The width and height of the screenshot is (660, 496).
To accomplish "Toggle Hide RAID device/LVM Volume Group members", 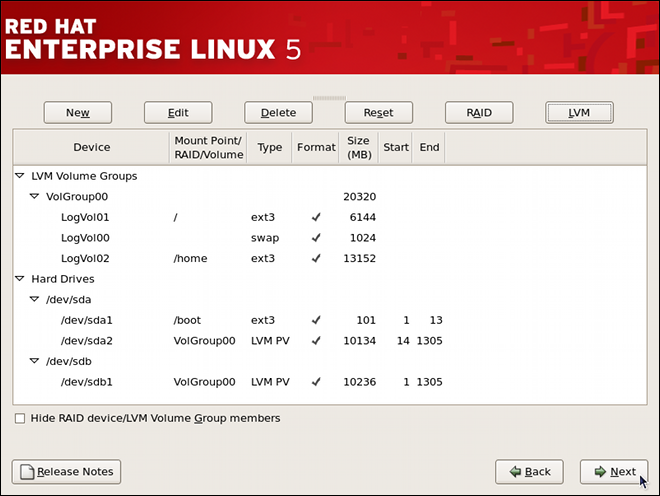I will (20, 419).
